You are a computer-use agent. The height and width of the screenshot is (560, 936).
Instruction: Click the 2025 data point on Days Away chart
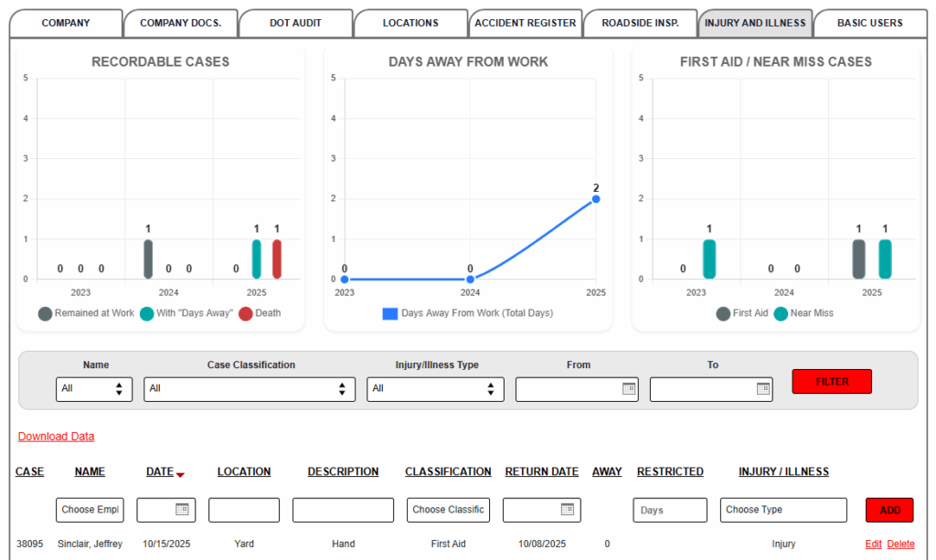[x=596, y=199]
